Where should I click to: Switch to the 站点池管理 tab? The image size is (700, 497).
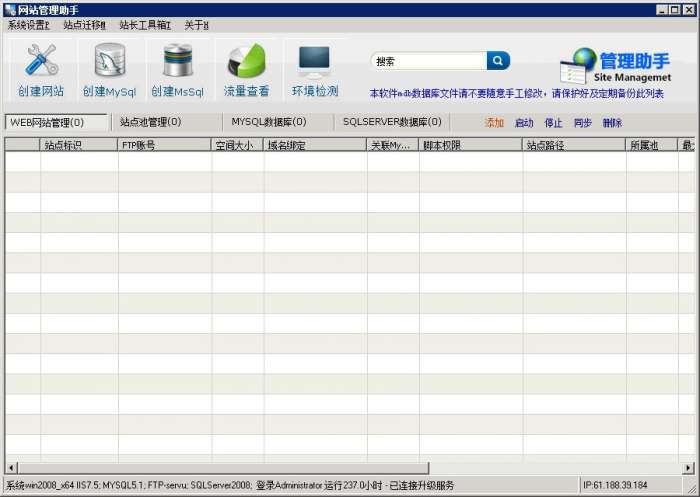[x=150, y=122]
